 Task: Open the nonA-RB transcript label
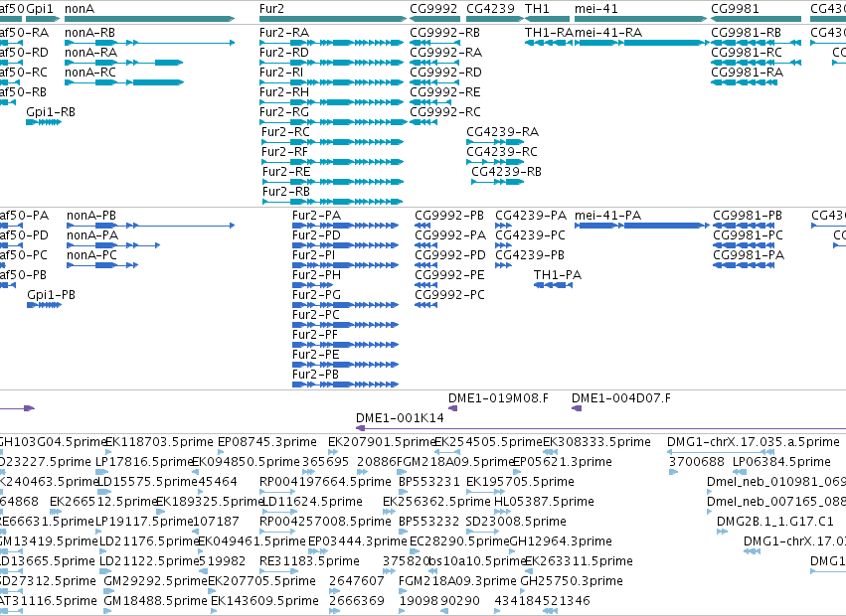tap(90, 33)
